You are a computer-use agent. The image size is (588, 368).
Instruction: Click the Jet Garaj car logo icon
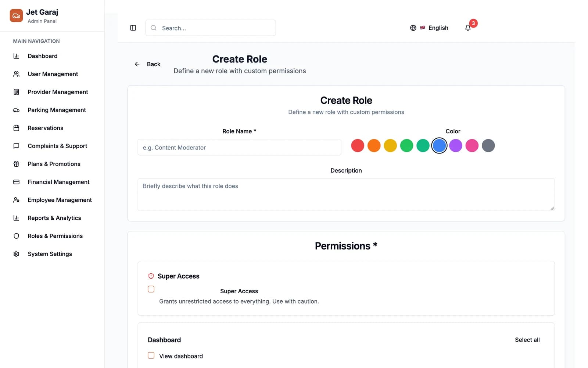[x=16, y=15]
